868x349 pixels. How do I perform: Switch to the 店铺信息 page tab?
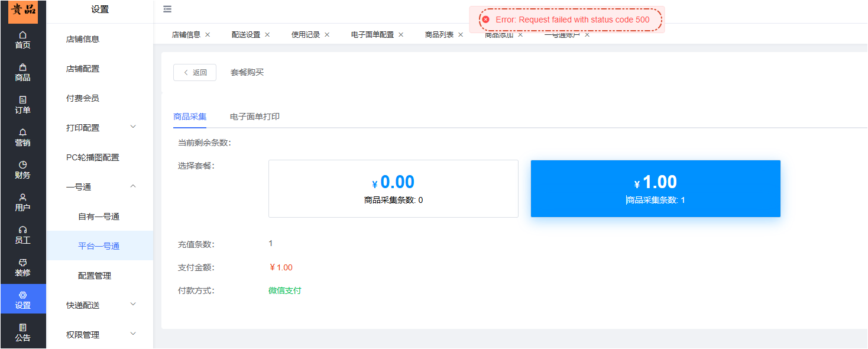pos(186,35)
